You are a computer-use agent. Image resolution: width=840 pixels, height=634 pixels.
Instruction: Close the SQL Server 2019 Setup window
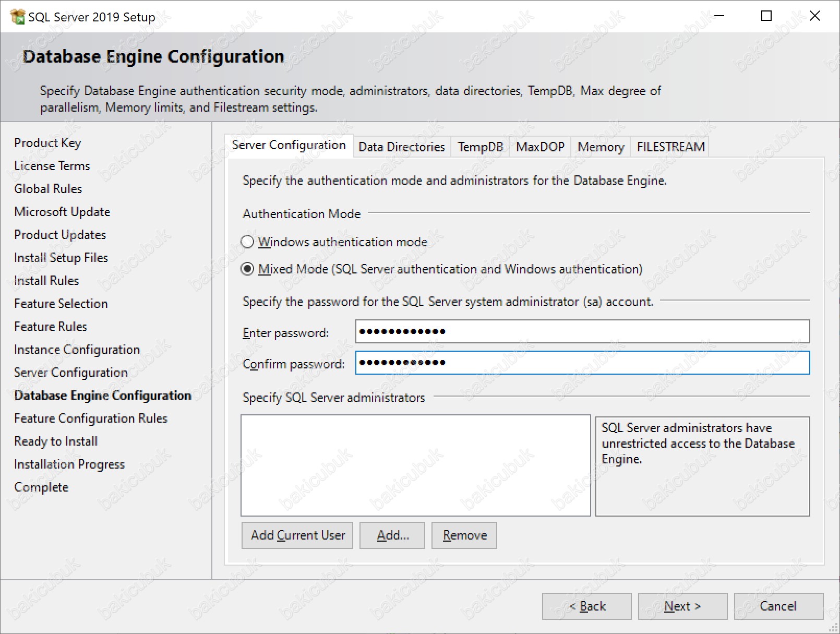pos(815,16)
